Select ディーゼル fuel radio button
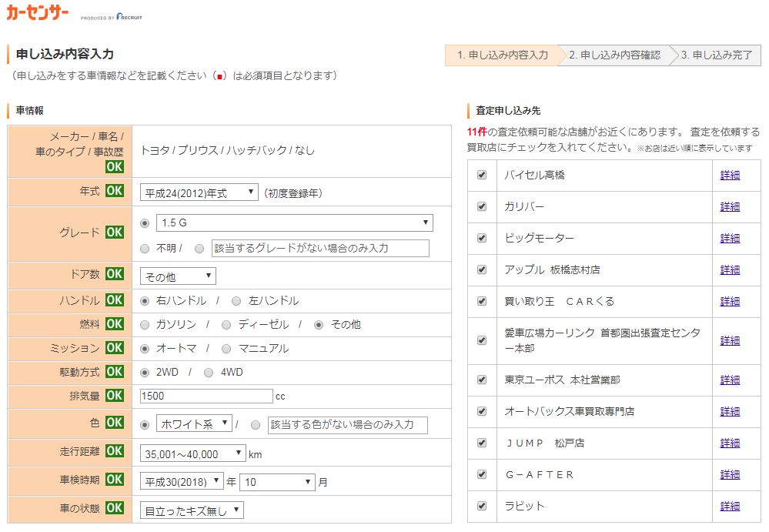Image resolution: width=769 pixels, height=532 pixels. [x=226, y=325]
